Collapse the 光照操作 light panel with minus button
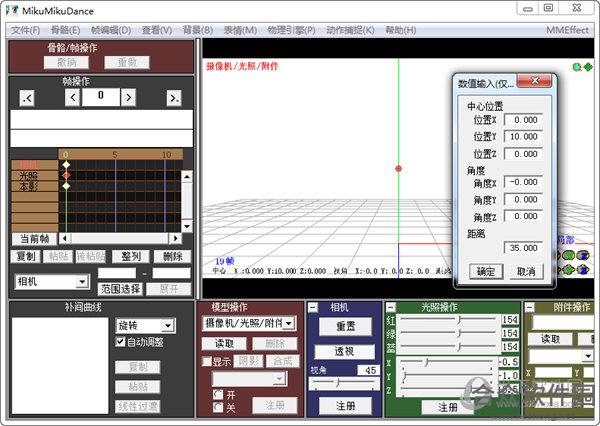600x426 pixels. click(x=391, y=307)
